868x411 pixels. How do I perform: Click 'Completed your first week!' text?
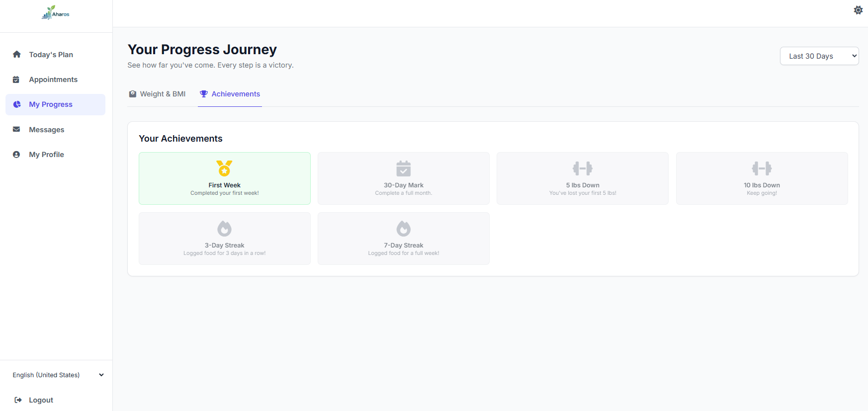pos(225,193)
